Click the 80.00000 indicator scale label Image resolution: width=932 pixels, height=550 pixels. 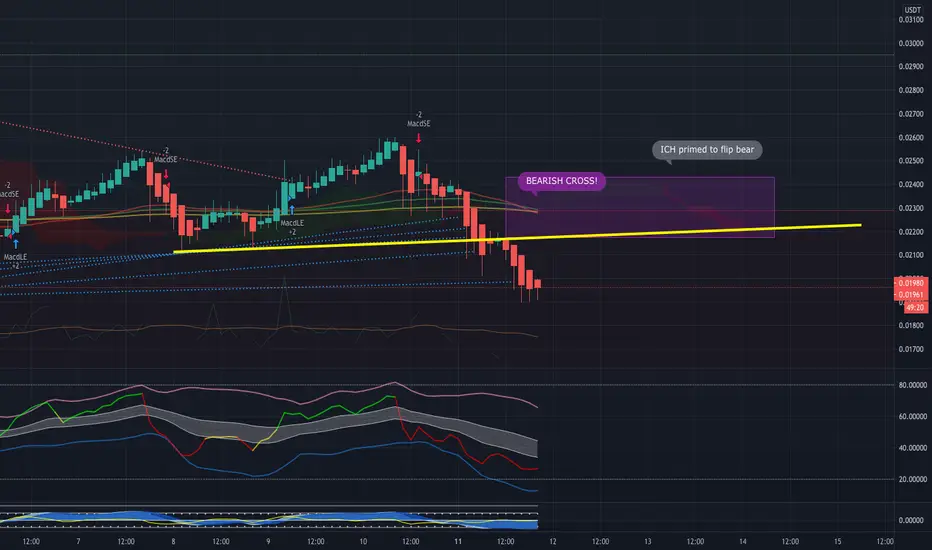912,385
